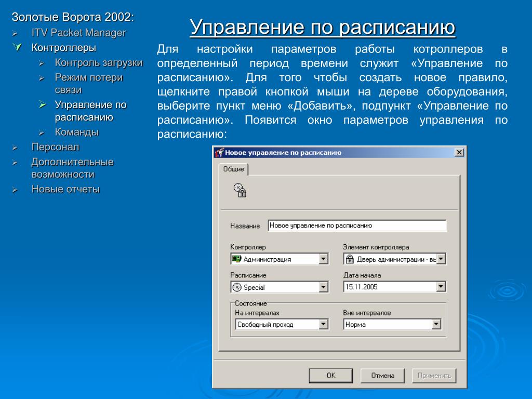The height and width of the screenshot is (399, 532).
Task: Click the Персонал outline item
Action: (x=55, y=147)
